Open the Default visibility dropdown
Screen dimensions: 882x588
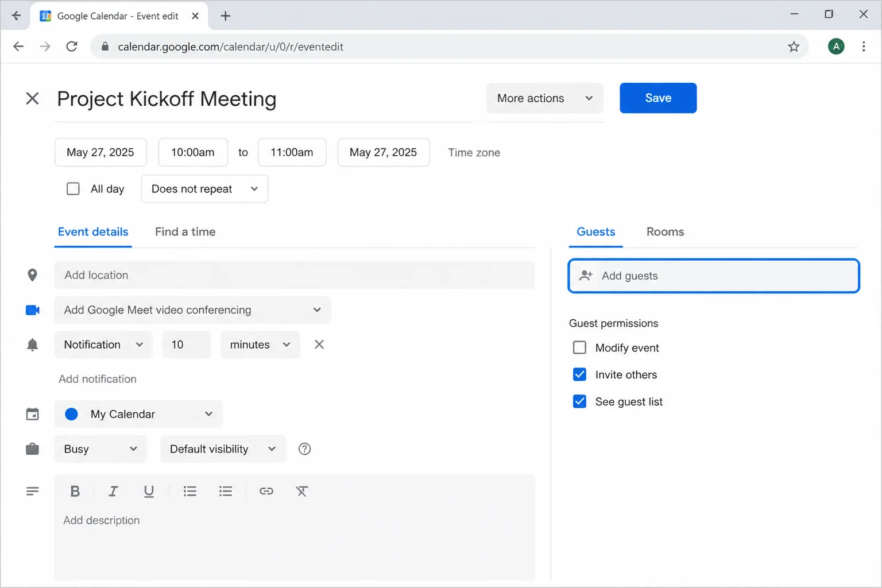coord(223,449)
